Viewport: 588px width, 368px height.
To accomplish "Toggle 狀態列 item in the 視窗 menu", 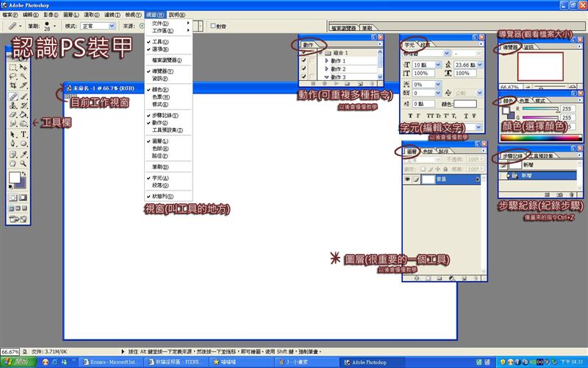I will point(168,197).
